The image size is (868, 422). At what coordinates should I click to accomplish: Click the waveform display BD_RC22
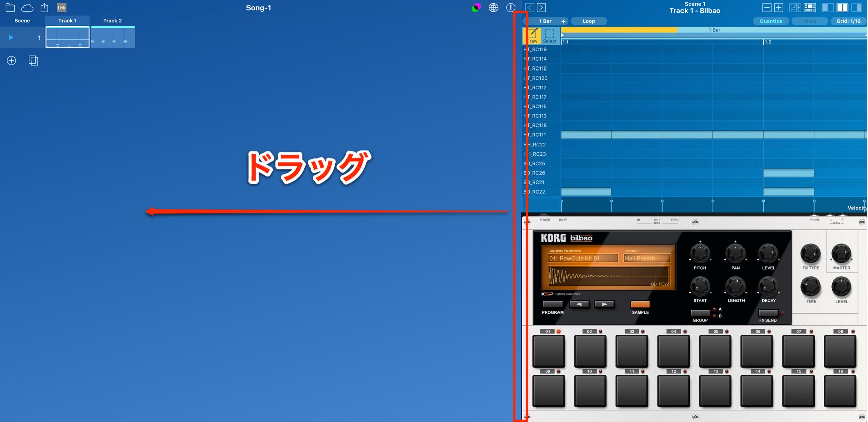click(x=609, y=276)
